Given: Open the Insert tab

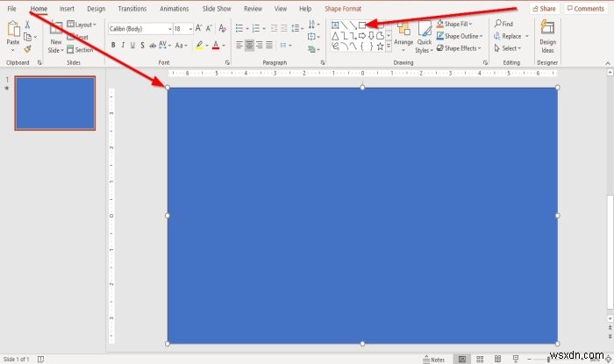Looking at the screenshot, I should point(67,9).
